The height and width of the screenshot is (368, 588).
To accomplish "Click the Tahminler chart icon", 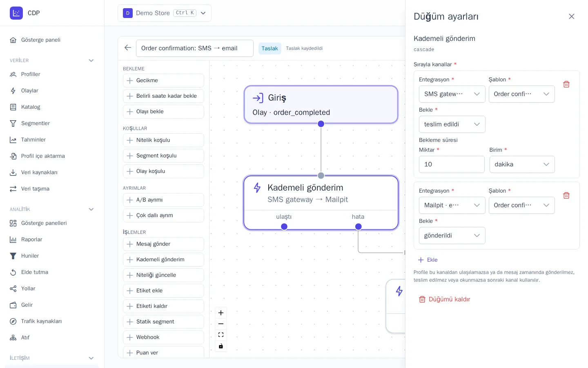I will (x=13, y=140).
